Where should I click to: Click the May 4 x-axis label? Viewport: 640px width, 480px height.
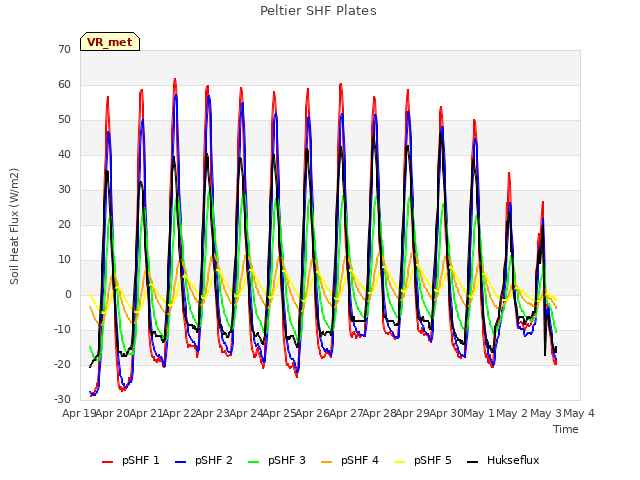click(x=579, y=413)
